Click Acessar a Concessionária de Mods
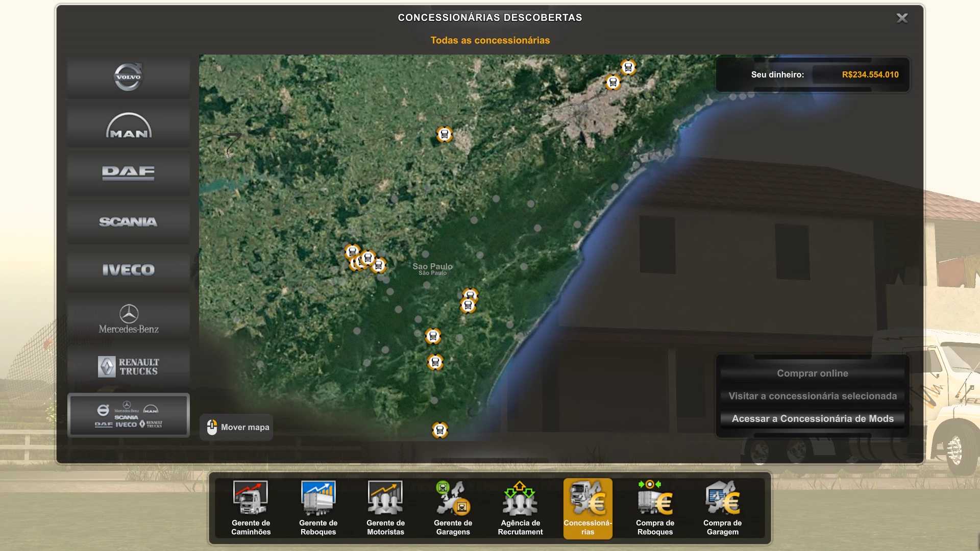The width and height of the screenshot is (980, 551). (x=813, y=419)
